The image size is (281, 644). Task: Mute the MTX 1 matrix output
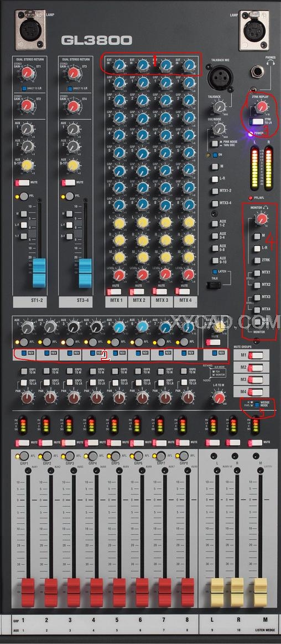113,292
